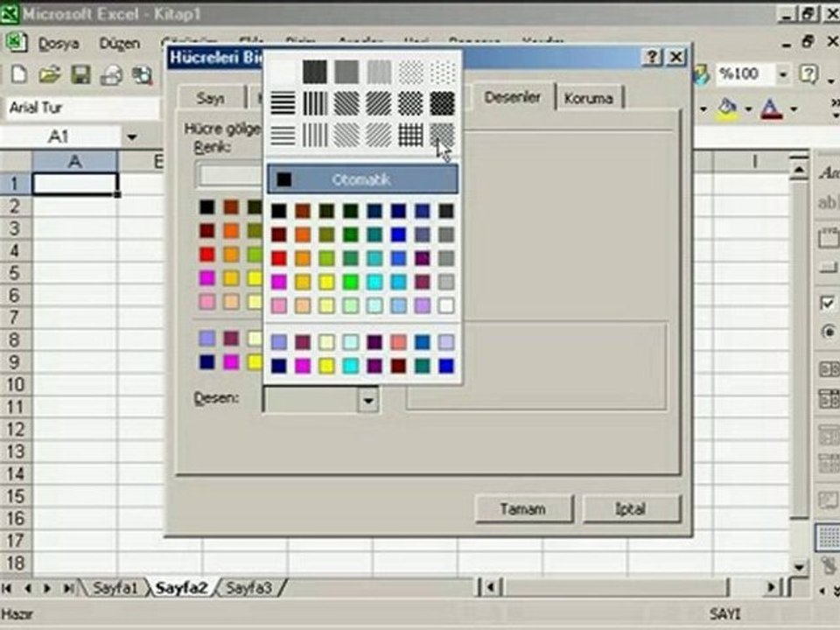
Task: Choose the thin horizontal stripe pattern
Action: [283, 135]
